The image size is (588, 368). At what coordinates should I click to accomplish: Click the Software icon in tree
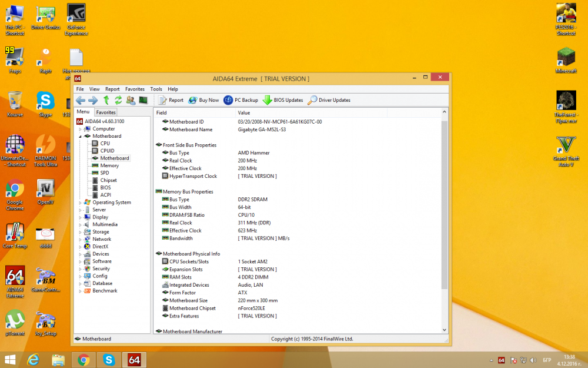click(87, 261)
